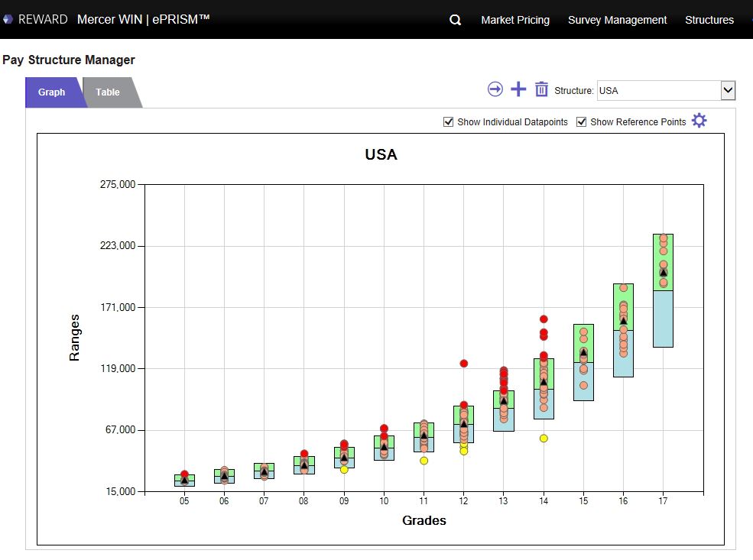Click the circled arrow export icon
The width and height of the screenshot is (753, 560).
point(495,89)
